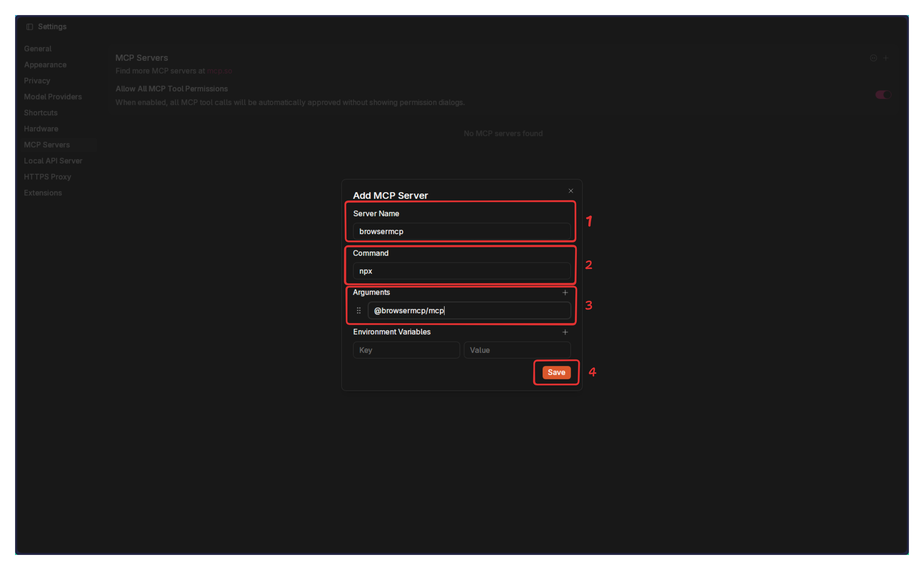Open the Extensions section
The height and width of the screenshot is (570, 924).
pyautogui.click(x=43, y=193)
